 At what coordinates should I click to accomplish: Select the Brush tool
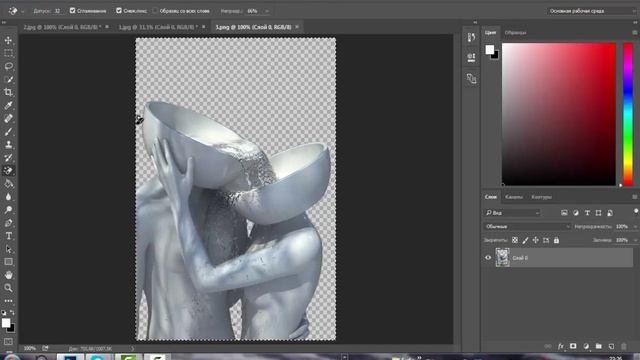click(8, 132)
